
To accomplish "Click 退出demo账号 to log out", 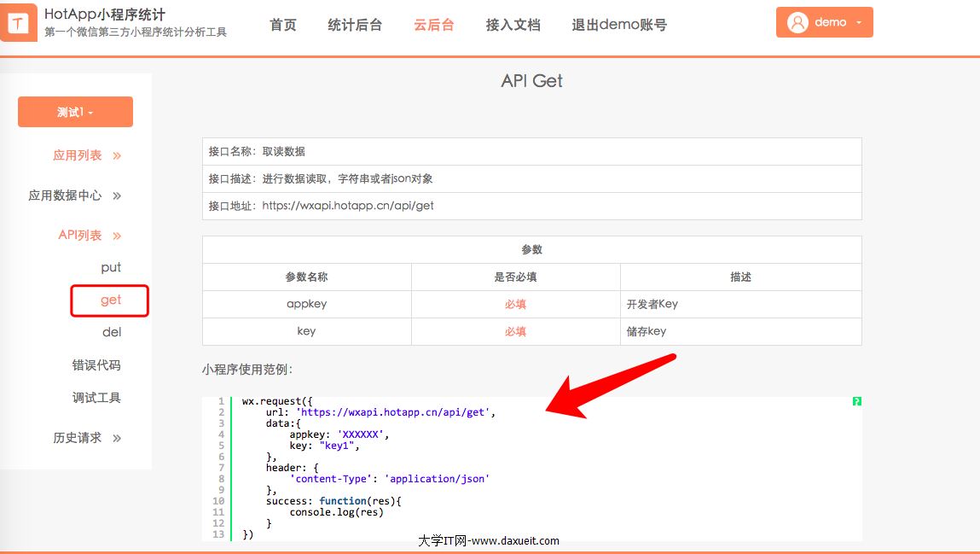I will click(619, 25).
